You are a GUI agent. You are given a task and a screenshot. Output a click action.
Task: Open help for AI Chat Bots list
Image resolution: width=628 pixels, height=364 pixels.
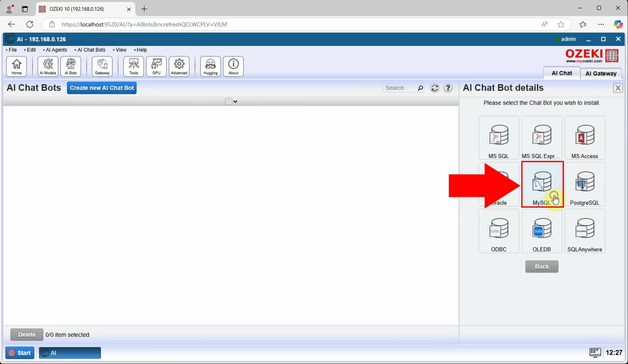[x=448, y=88]
